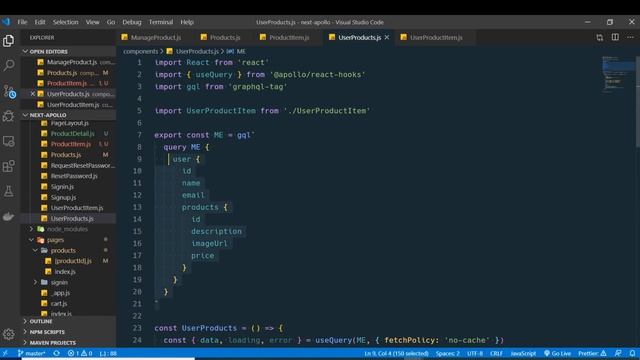Open [productId].js in the products folder
640x360 pixels.
click(73, 261)
